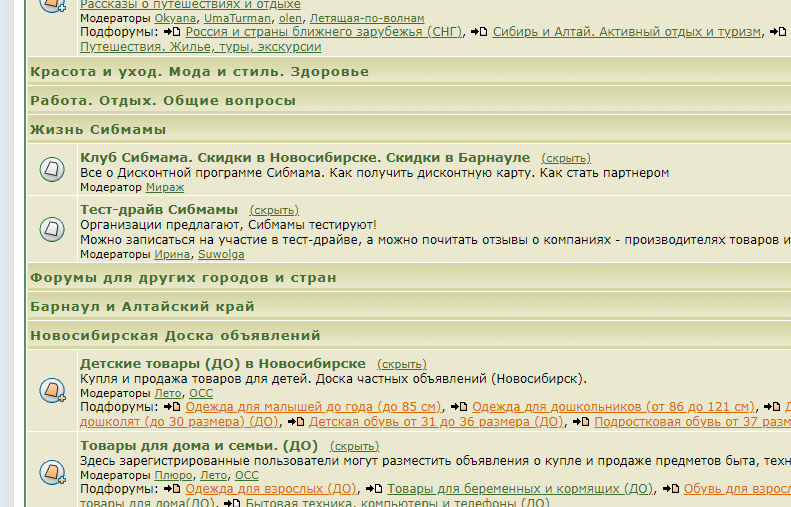Click subforum icon before Одежда для малышей

coord(172,407)
